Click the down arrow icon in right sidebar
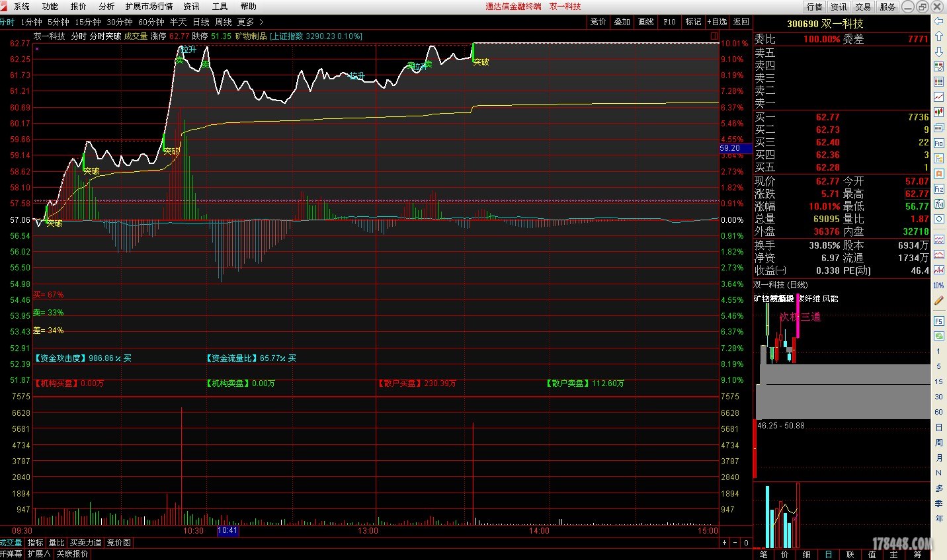Image resolution: width=947 pixels, height=560 pixels. click(938, 52)
